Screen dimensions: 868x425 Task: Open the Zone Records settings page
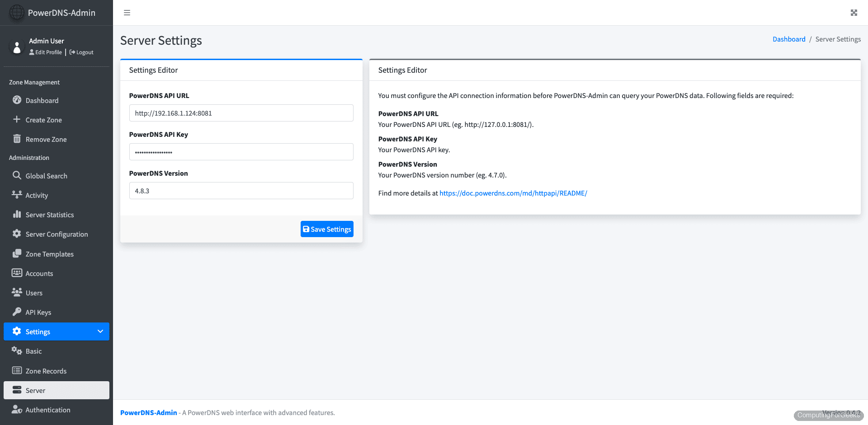tap(45, 370)
